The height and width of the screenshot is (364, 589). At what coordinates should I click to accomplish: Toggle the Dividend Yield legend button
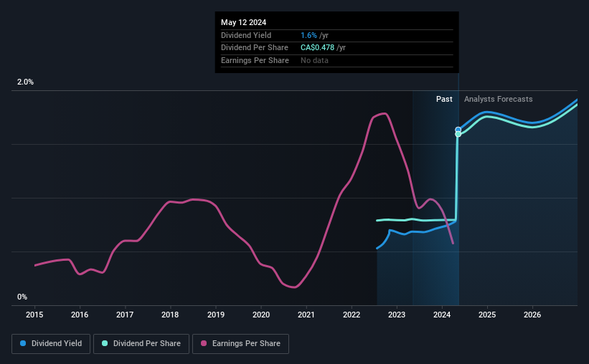click(51, 344)
